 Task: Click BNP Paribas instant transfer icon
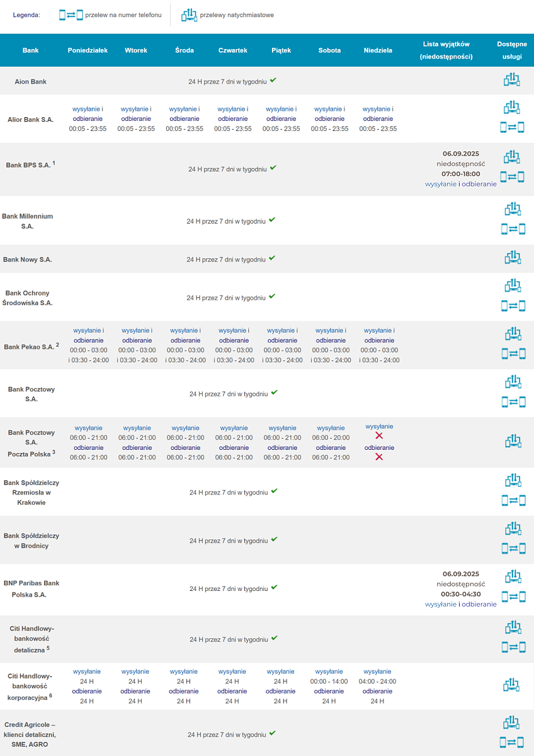click(513, 577)
